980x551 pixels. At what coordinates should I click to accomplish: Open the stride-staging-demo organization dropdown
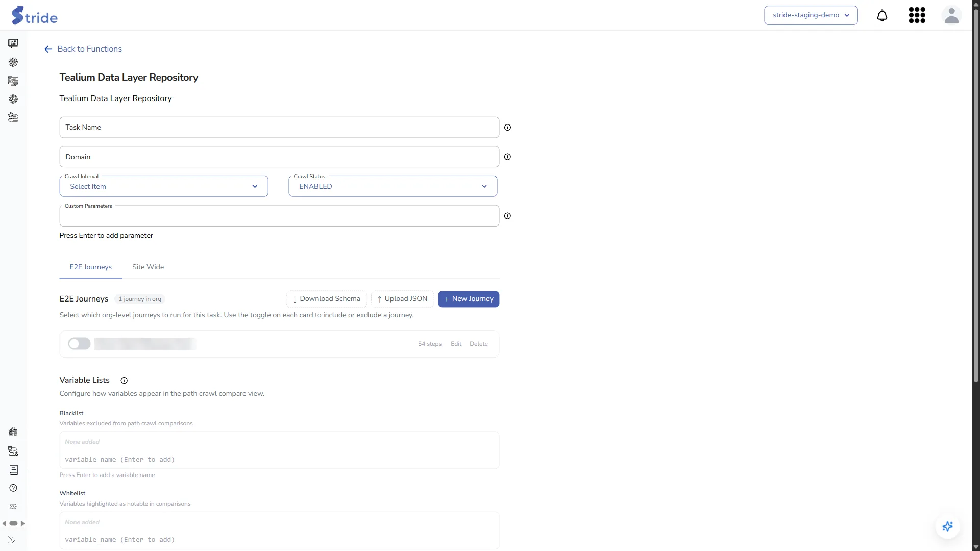coord(811,15)
